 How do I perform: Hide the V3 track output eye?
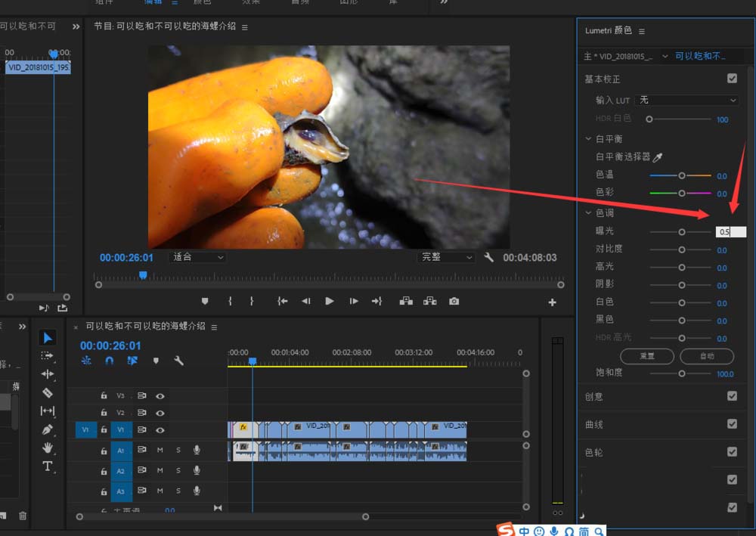[x=160, y=395]
